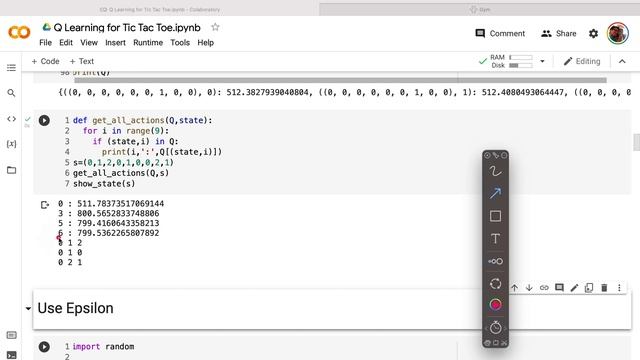Click the def get_all_actions(Q,state) line
Image resolution: width=640 pixels, height=360 pixels.
point(142,120)
